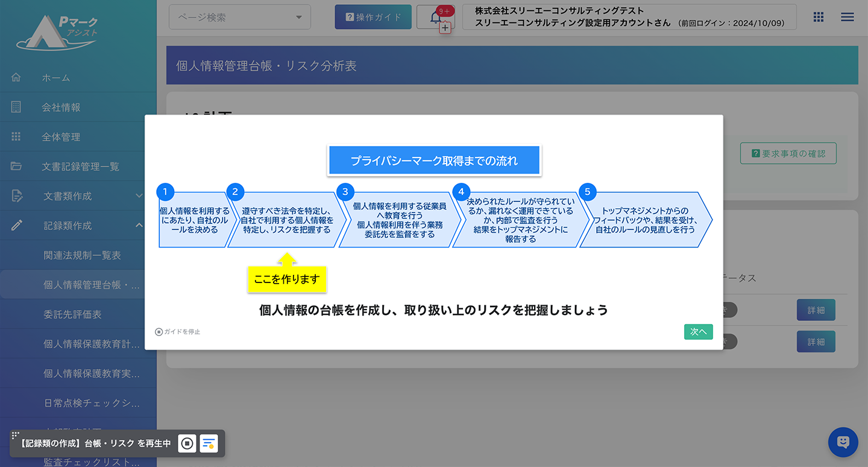Collapse the 記録類作成 menu section

click(139, 225)
